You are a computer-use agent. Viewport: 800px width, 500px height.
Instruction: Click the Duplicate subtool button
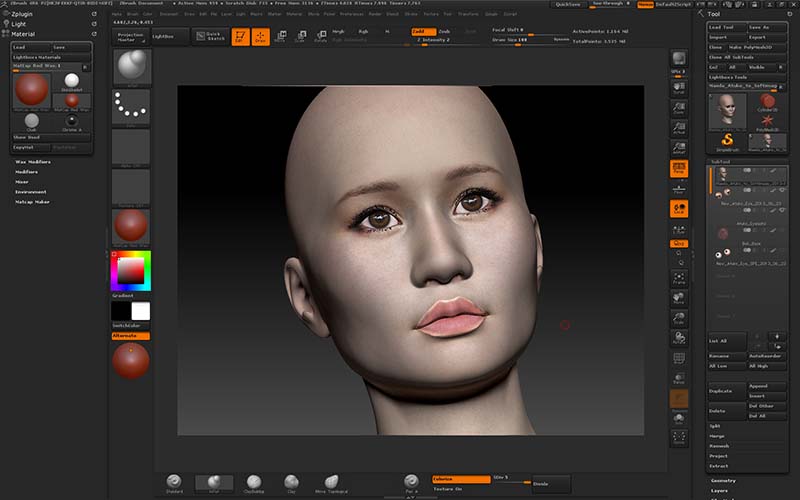[x=727, y=391]
